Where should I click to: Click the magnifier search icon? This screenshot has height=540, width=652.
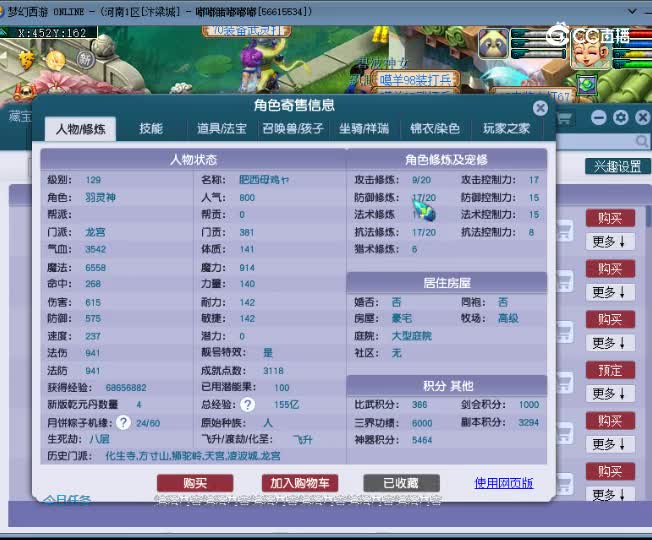[642, 141]
